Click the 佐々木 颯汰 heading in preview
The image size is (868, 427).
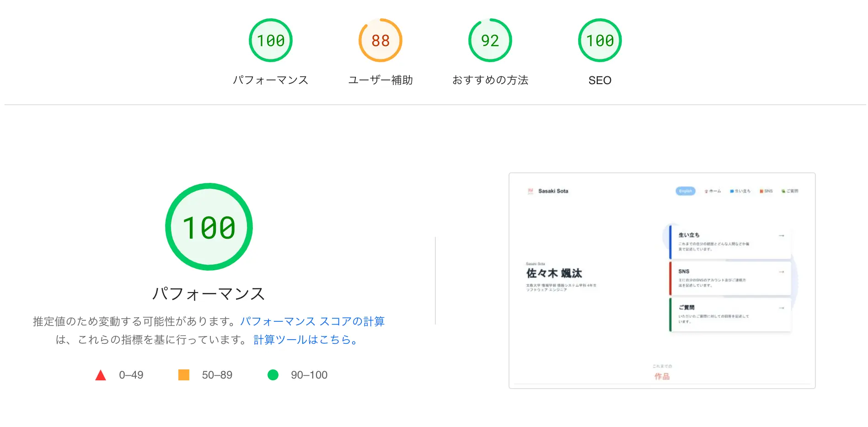(554, 273)
